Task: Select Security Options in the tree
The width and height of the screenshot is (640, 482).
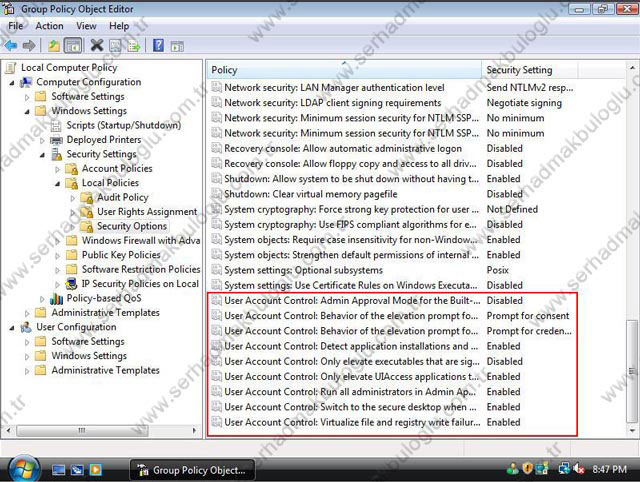Action: pos(132,226)
